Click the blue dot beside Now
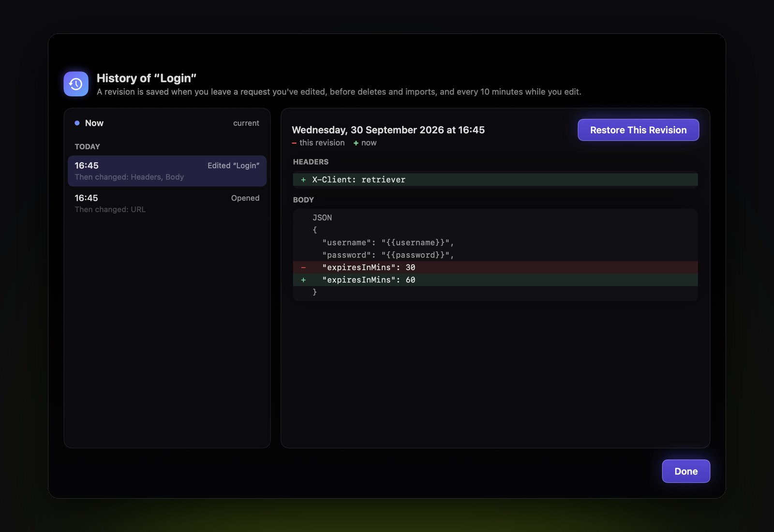 tap(77, 123)
